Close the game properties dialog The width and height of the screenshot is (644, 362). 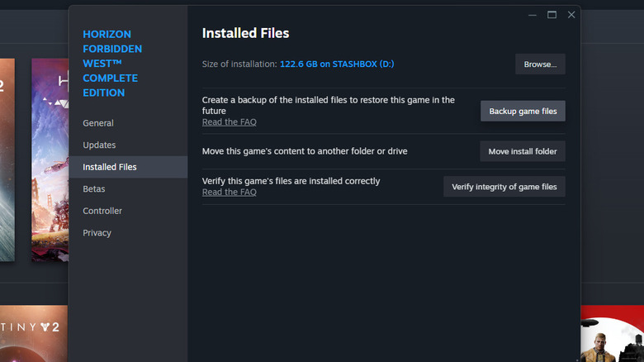pos(571,15)
